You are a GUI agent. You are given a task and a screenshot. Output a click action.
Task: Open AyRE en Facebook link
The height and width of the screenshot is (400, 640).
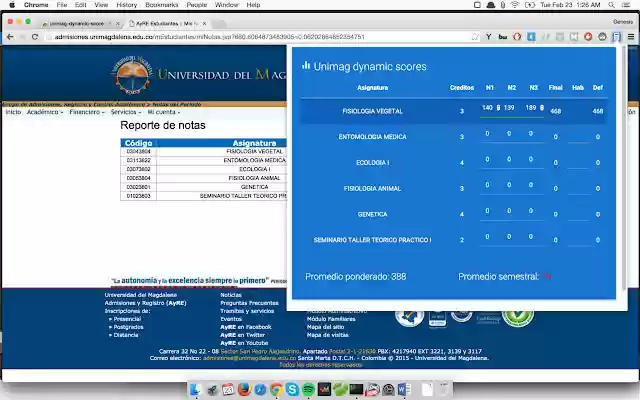click(x=246, y=327)
